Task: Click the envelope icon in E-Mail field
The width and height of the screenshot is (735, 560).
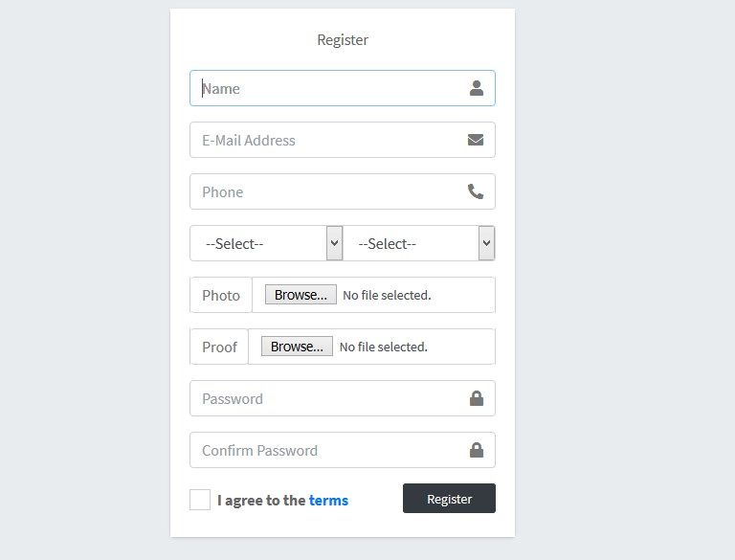Action: (x=476, y=140)
